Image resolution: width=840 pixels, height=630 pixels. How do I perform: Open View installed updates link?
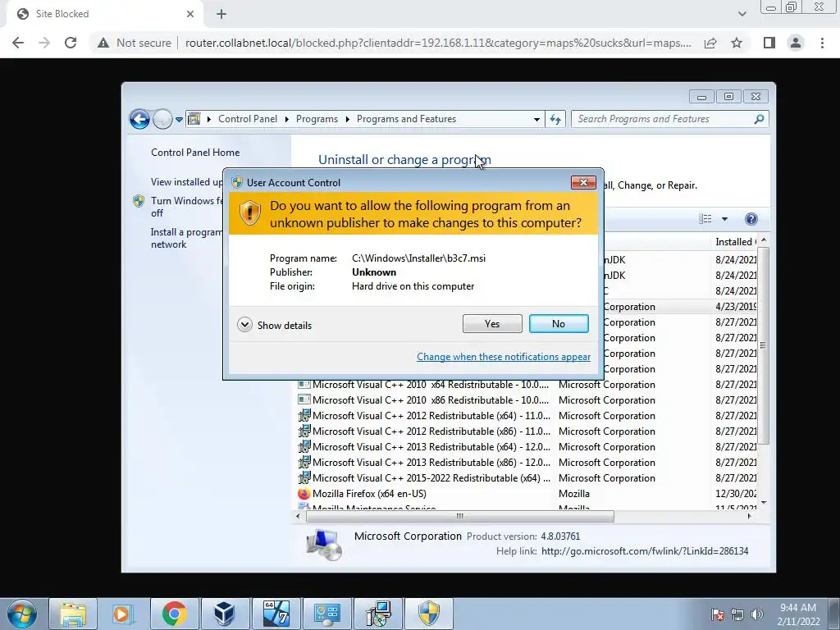[186, 182]
